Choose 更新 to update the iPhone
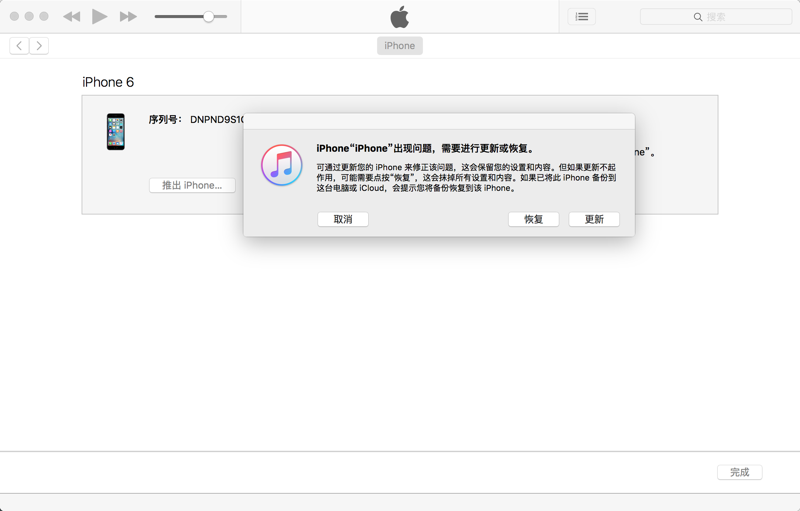800x511 pixels. 594,219
